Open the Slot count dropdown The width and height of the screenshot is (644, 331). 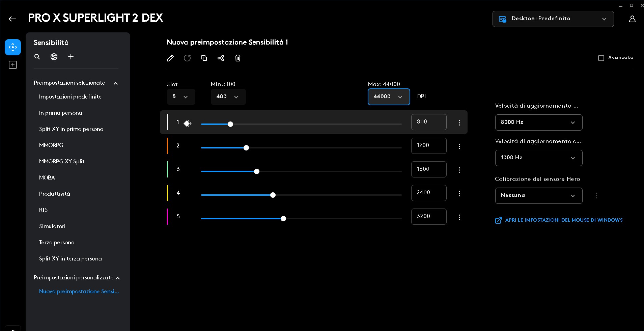coord(181,97)
